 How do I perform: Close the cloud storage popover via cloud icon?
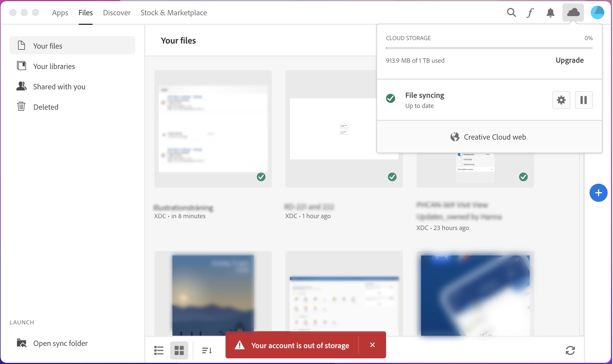pos(573,12)
